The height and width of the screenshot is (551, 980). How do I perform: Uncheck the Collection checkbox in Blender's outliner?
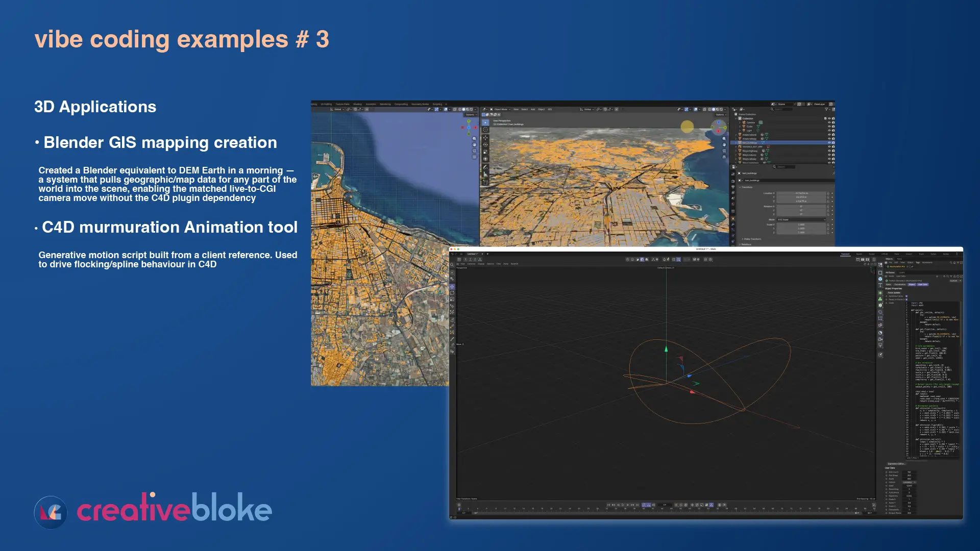(x=825, y=118)
